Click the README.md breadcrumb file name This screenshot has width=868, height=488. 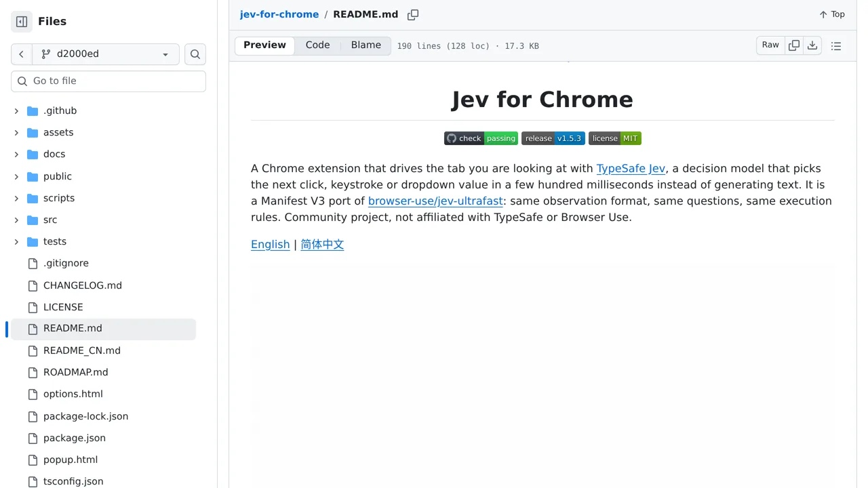(x=366, y=14)
